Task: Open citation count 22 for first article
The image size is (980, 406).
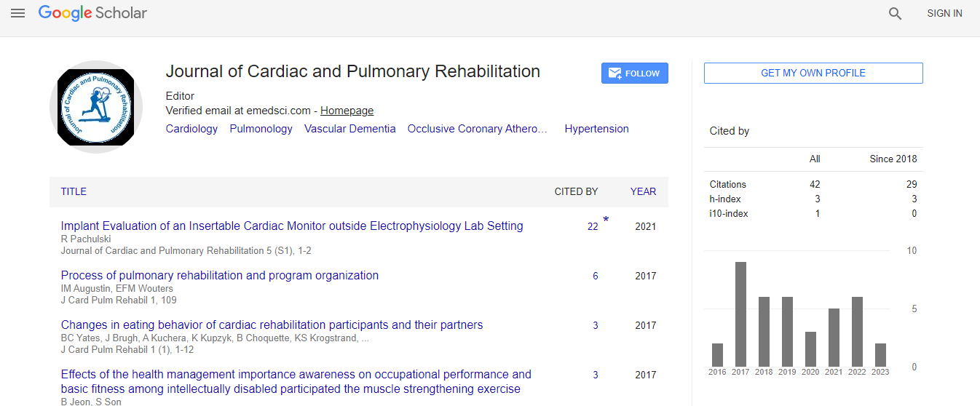Action: click(x=593, y=226)
